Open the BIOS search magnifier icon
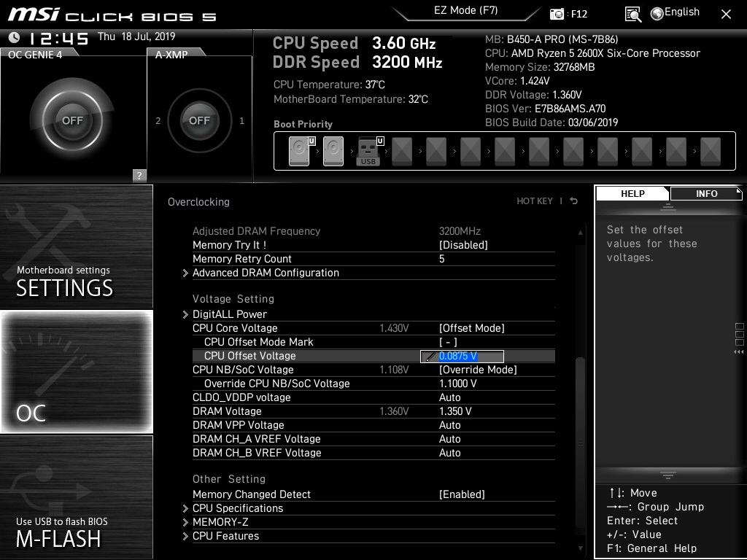This screenshot has height=560, width=747. (632, 15)
